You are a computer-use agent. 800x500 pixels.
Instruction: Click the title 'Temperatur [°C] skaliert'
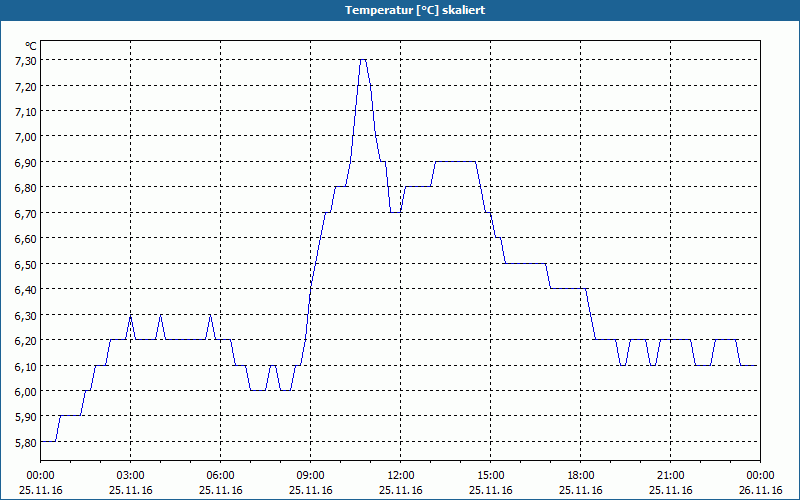click(x=415, y=10)
